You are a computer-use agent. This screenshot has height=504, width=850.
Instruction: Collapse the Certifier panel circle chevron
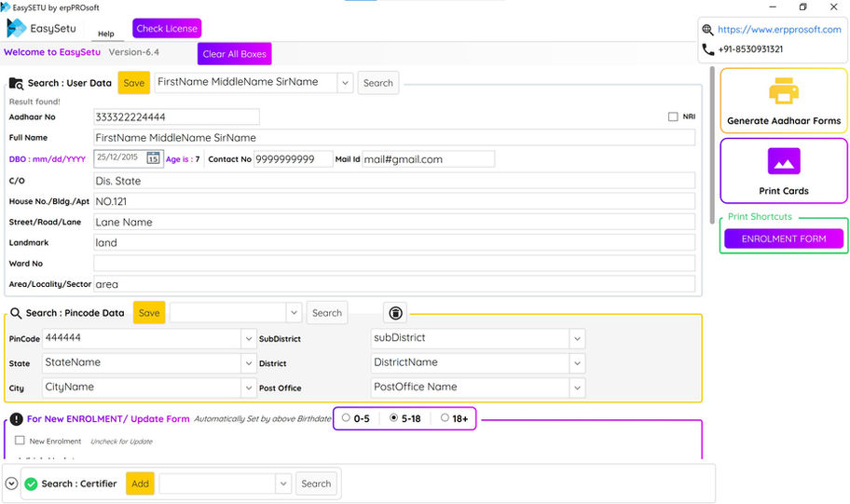coord(11,484)
